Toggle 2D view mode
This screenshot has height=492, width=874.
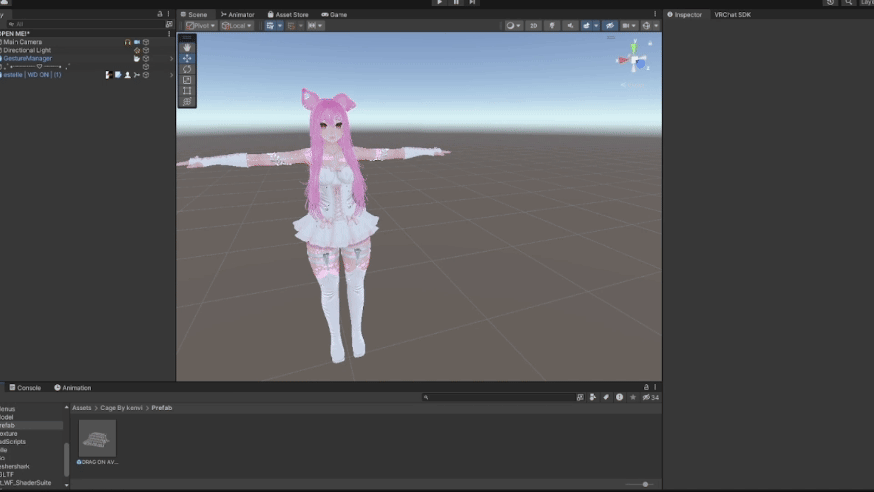pos(533,26)
